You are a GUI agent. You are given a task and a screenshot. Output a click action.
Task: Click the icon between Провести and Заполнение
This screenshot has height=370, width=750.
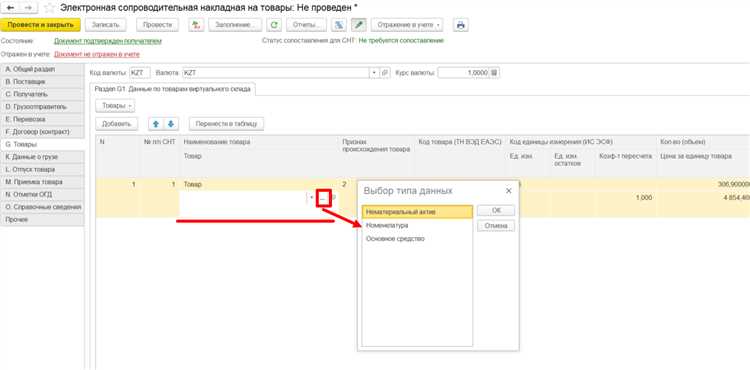tap(196, 25)
